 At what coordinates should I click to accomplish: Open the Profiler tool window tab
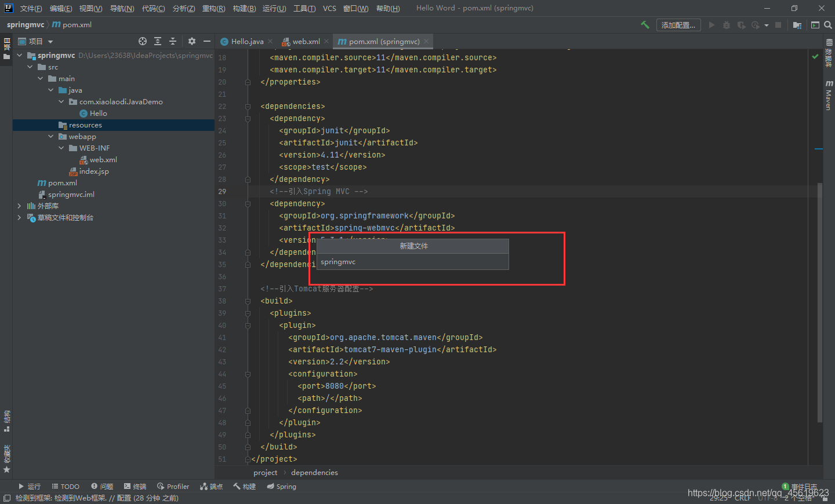[x=173, y=487]
